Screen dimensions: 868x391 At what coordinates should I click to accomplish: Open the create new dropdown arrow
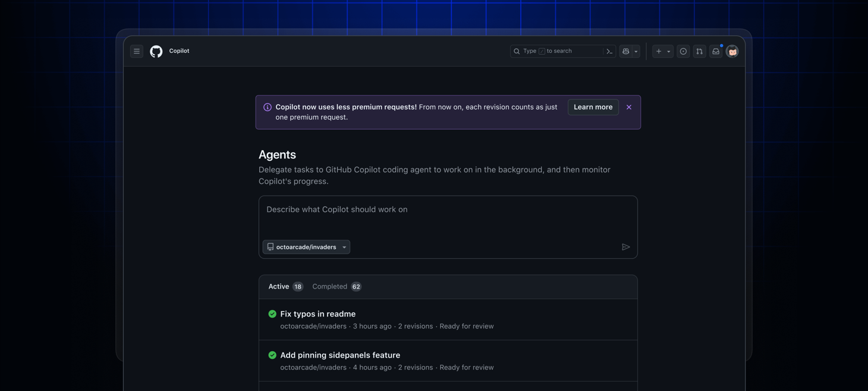tap(668, 51)
